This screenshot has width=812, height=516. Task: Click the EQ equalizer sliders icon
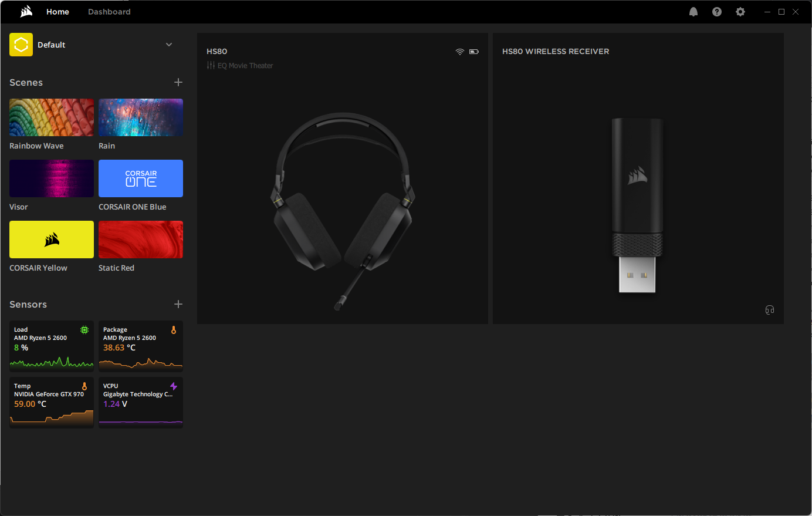pyautogui.click(x=211, y=65)
